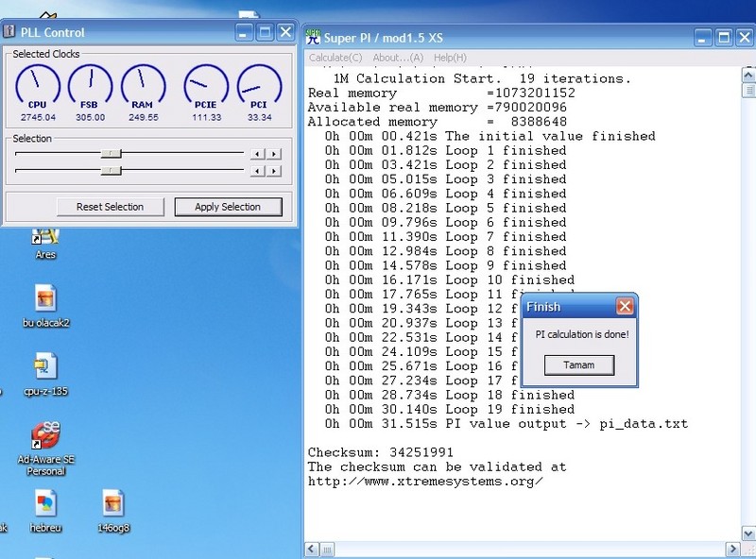Click the FSB frequency value 305.00
756x559 pixels.
pos(90,117)
